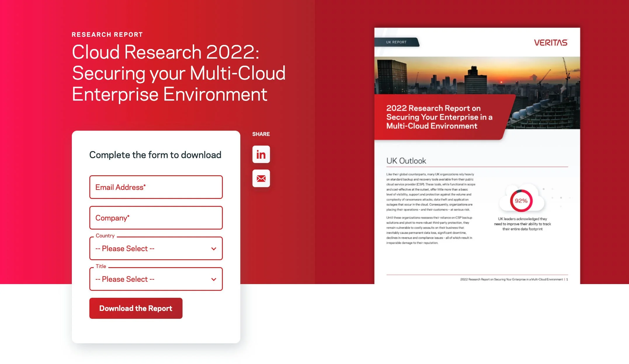Viewport: 629px width, 364px height.
Task: Click the red 2022 Research Report banner
Action: [439, 117]
